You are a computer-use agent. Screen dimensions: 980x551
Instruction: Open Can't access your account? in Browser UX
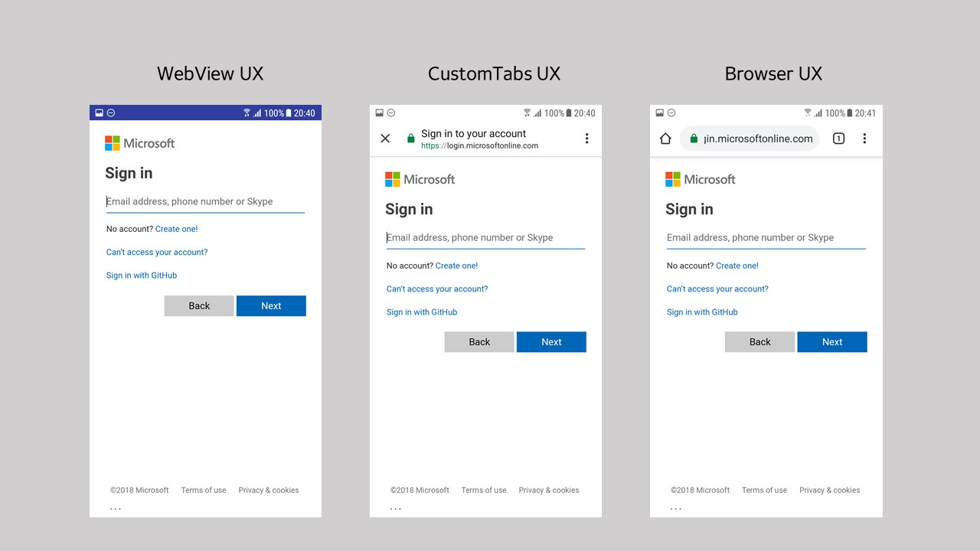coord(717,289)
